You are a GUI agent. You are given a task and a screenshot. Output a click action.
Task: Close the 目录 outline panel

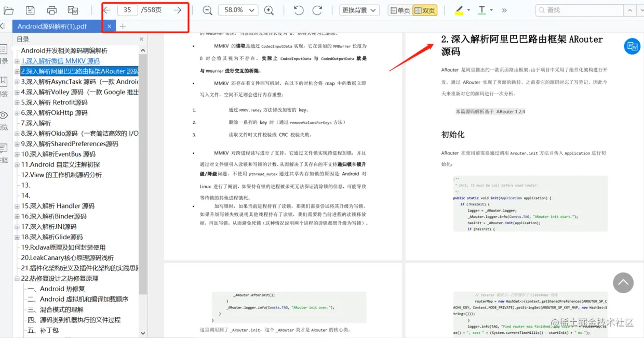coord(141,39)
